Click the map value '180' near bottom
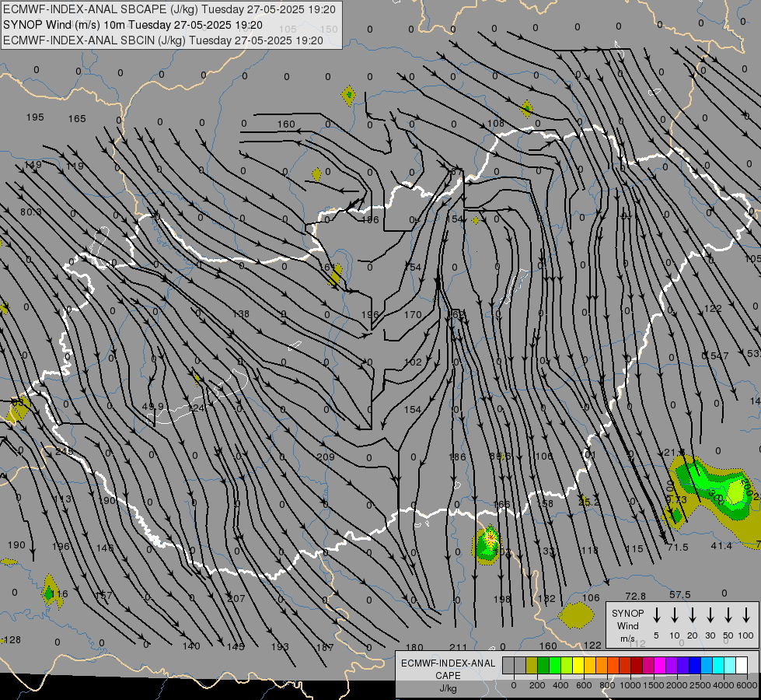Image resolution: width=761 pixels, height=700 pixels. 414,647
